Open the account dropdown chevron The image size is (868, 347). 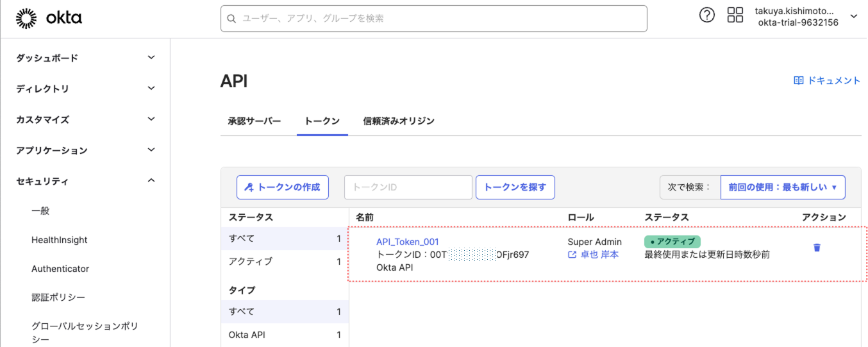(x=853, y=16)
